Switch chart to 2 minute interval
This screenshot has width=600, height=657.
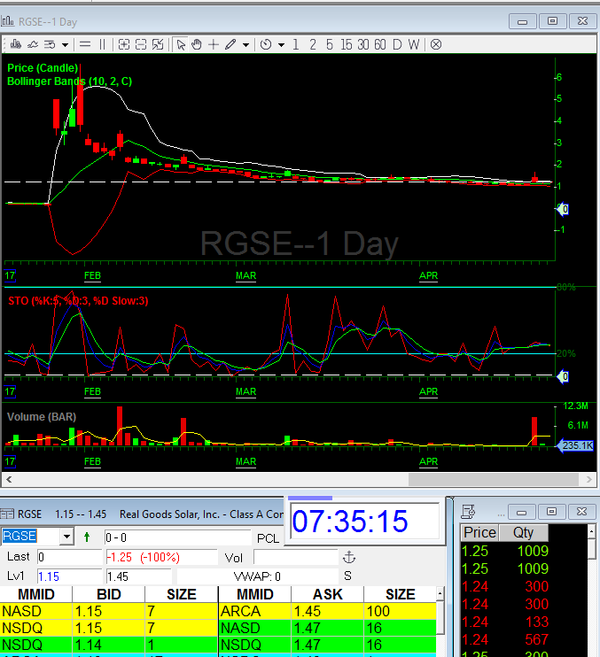313,44
